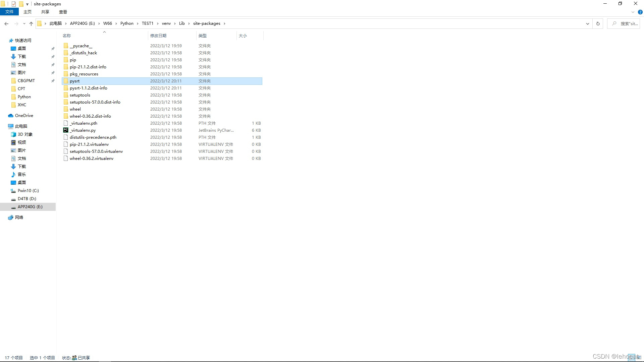Expand address bar history dropdown
This screenshot has width=644, height=362.
pos(587,23)
